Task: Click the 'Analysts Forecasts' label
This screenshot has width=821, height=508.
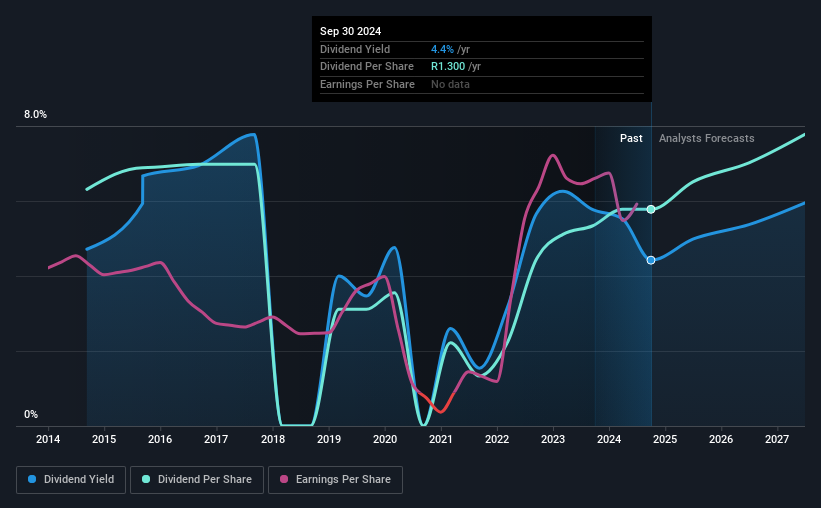Action: coord(706,138)
